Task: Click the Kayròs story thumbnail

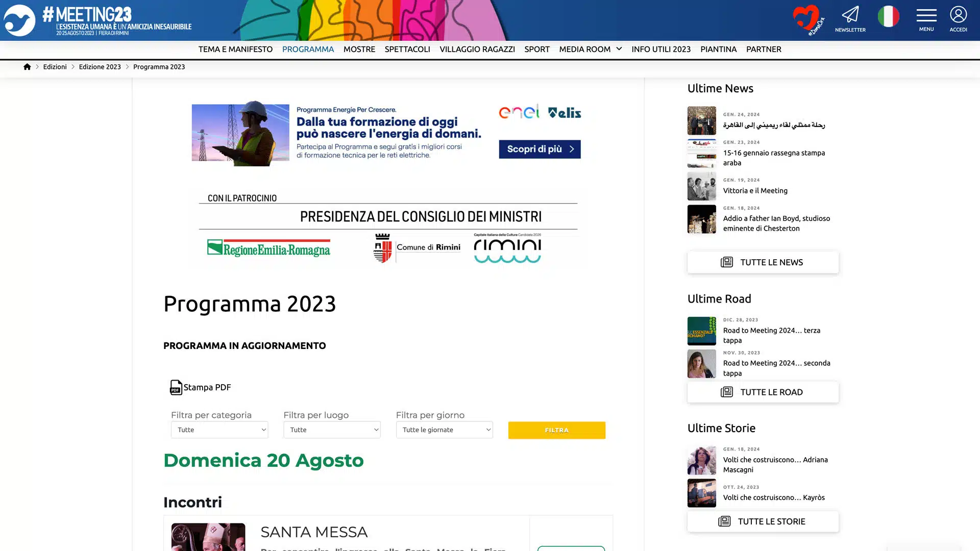Action: [701, 493]
